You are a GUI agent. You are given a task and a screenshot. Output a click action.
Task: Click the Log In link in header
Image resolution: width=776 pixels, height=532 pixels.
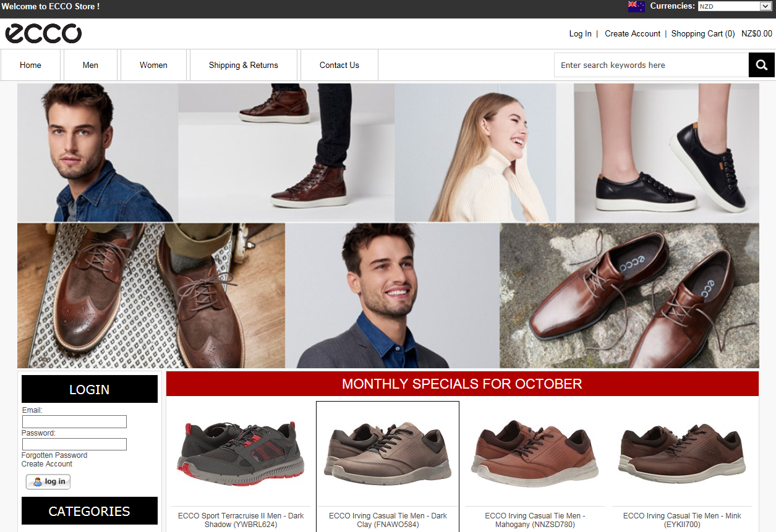coord(580,34)
